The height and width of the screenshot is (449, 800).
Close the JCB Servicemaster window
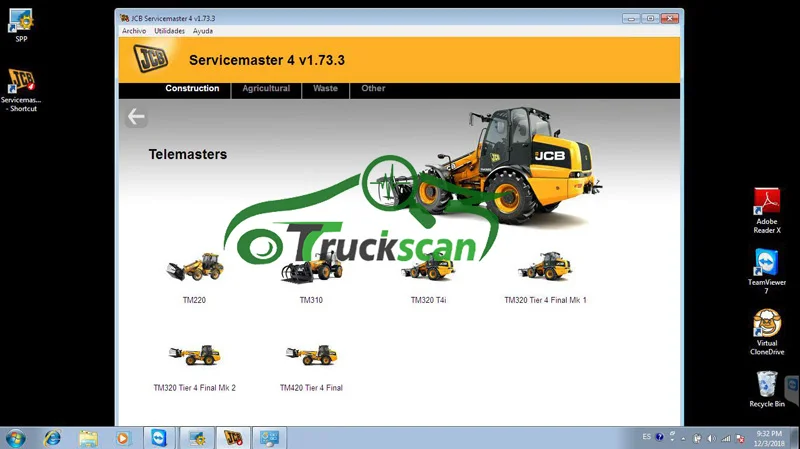(x=669, y=18)
